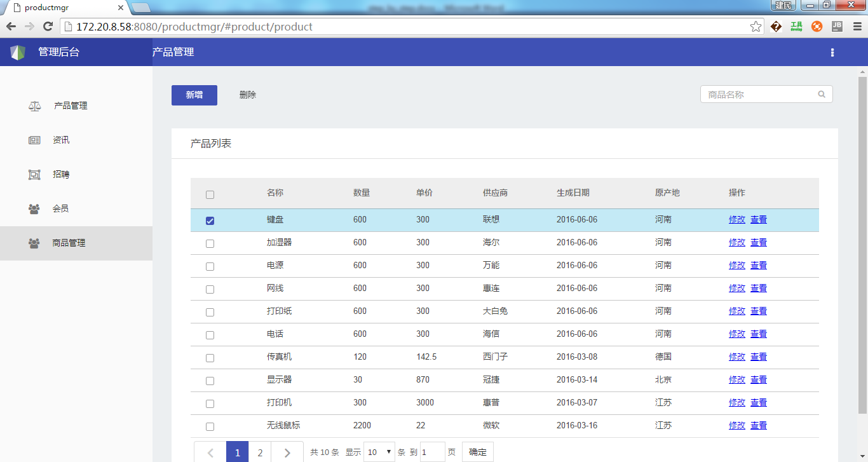This screenshot has width=868, height=462.
Task: Check the 打印机 row checkbox
Action: [210, 404]
